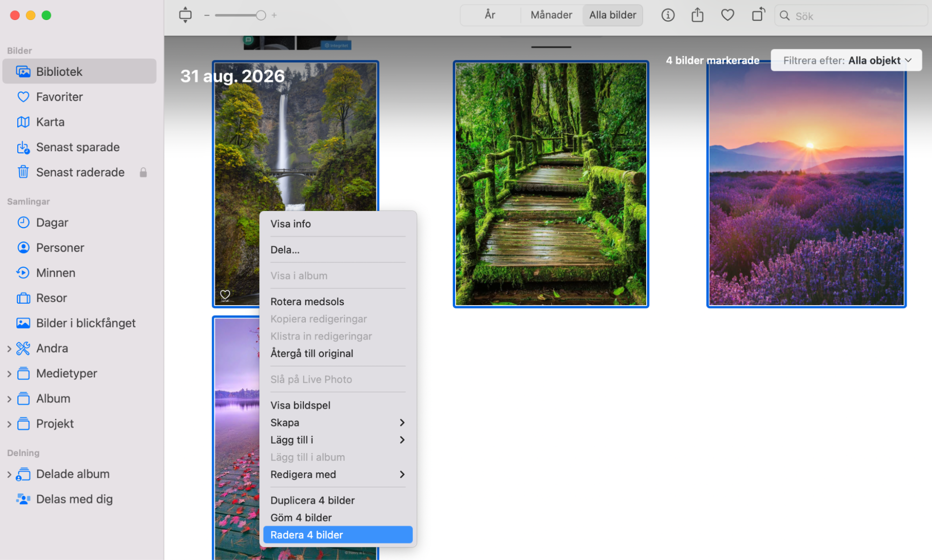Screen dimensions: 932x560
Task: Expand the Delade album chevron
Action: click(9, 474)
